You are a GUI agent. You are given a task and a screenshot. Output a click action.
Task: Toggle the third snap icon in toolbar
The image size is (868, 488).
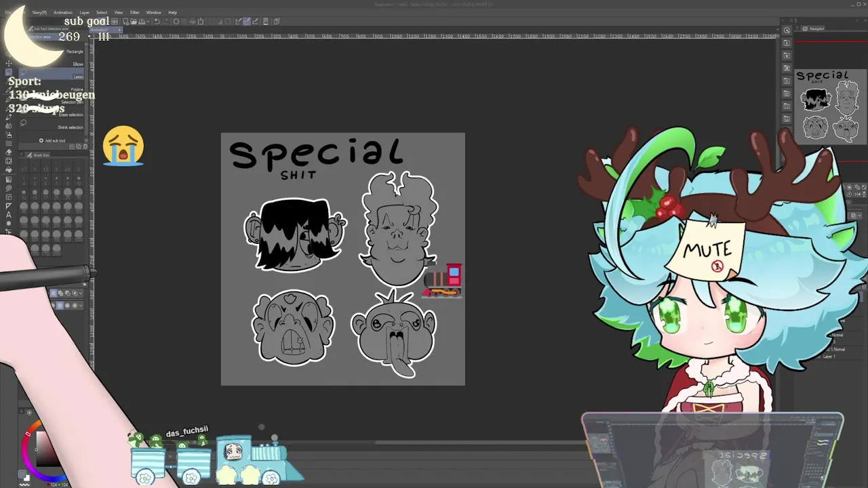(x=255, y=21)
